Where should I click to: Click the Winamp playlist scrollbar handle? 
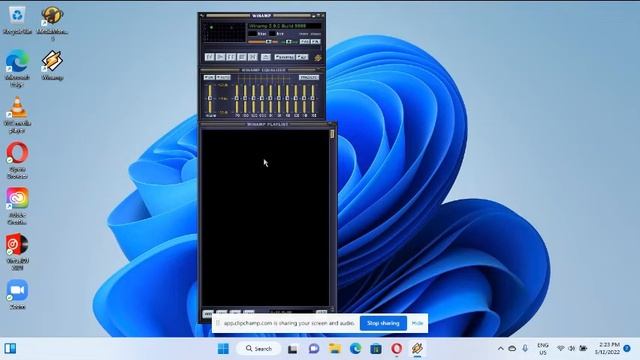pos(332,134)
